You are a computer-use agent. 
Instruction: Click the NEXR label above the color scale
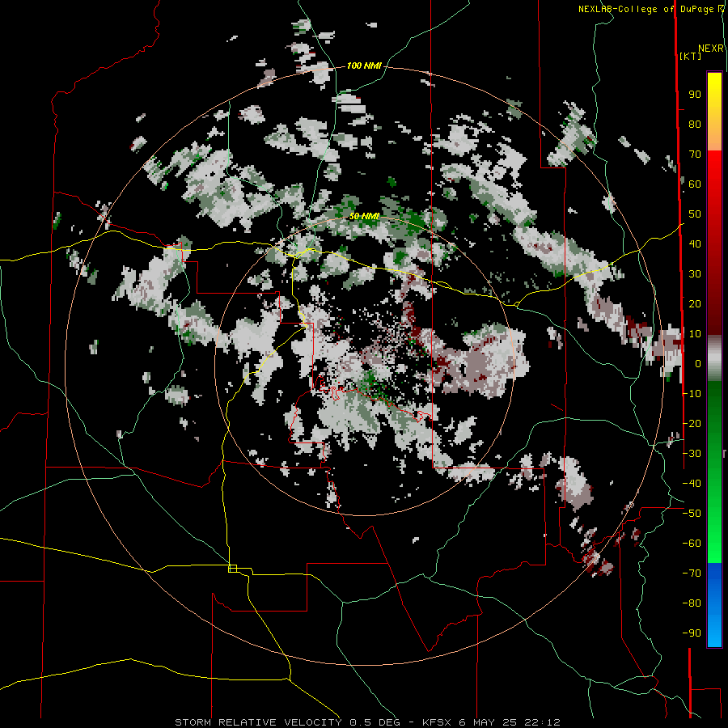[x=711, y=49]
